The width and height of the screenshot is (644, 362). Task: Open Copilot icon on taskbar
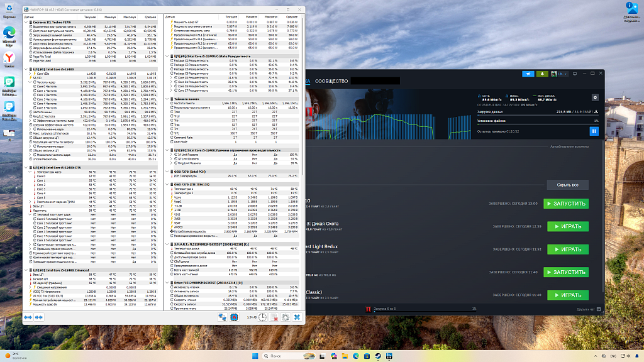tap(333, 356)
